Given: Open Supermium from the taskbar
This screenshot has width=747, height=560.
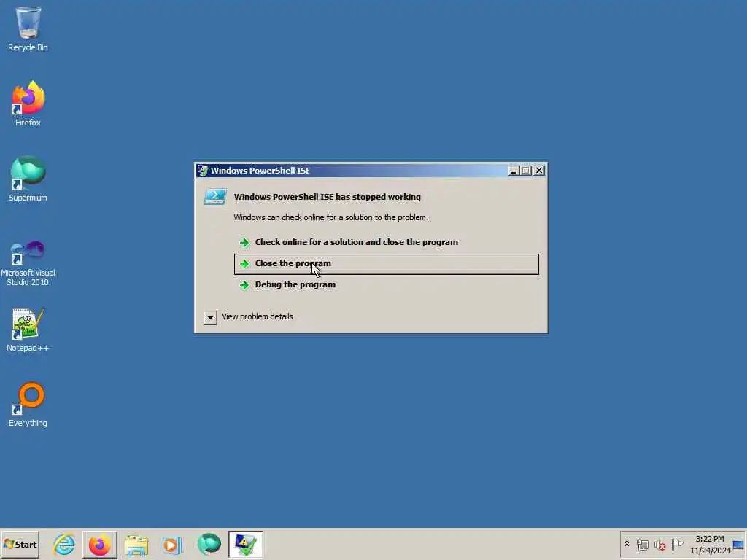Looking at the screenshot, I should click(209, 544).
